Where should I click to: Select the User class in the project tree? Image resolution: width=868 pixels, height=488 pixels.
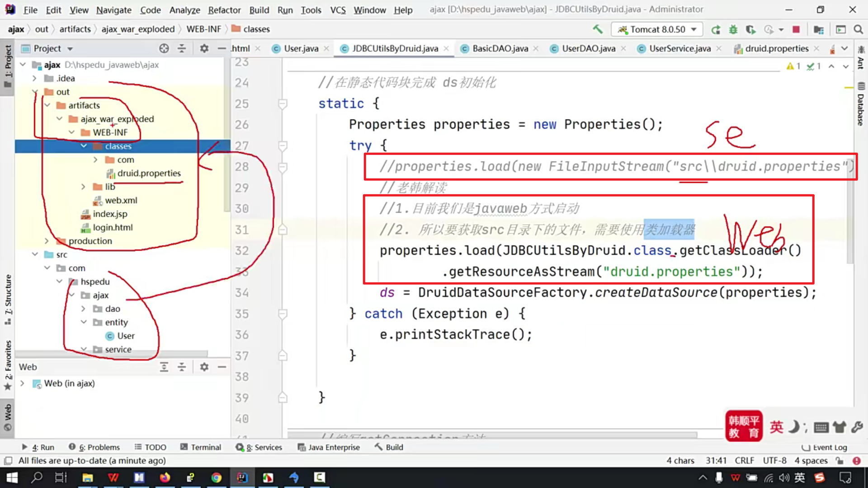126,336
